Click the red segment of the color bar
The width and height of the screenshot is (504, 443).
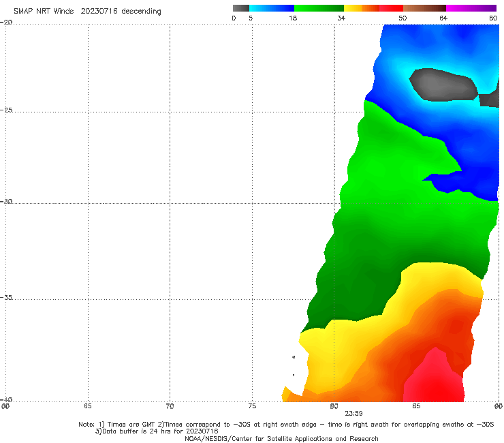[x=391, y=8]
